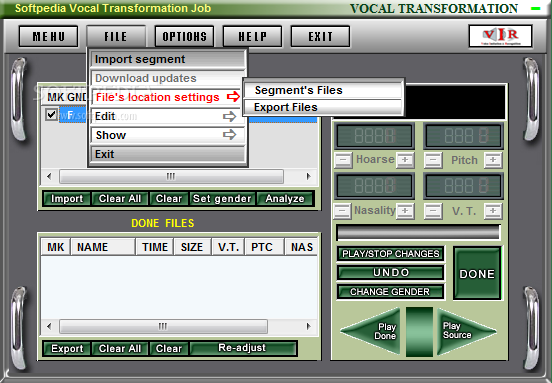Choose Download updates menu entry
The height and width of the screenshot is (383, 552).
click(168, 78)
